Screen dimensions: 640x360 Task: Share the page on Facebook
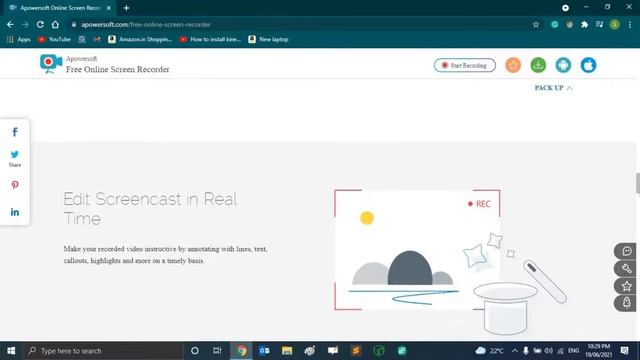(15, 132)
